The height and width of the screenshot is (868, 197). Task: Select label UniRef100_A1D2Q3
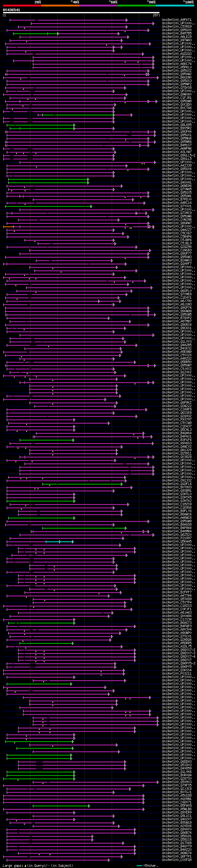(177, 54)
